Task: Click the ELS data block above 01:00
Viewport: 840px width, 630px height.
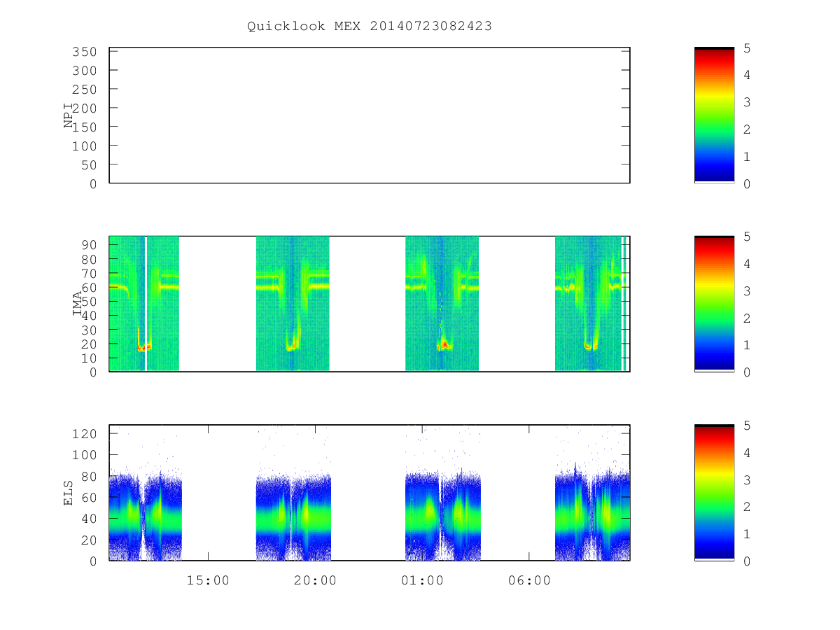Action: tap(444, 517)
